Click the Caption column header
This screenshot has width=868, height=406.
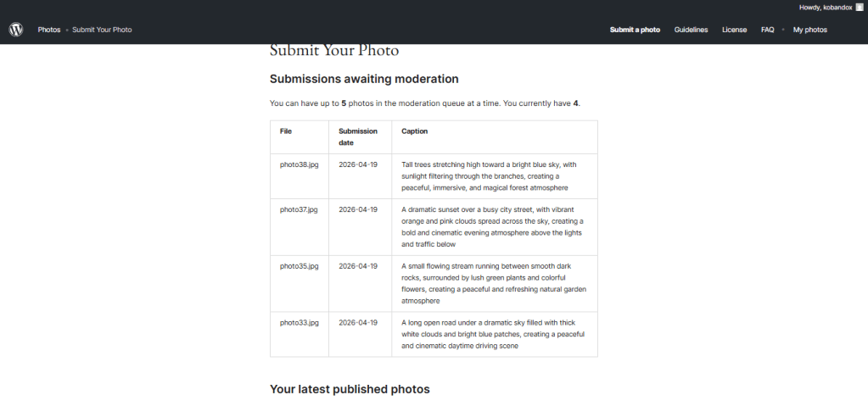415,131
